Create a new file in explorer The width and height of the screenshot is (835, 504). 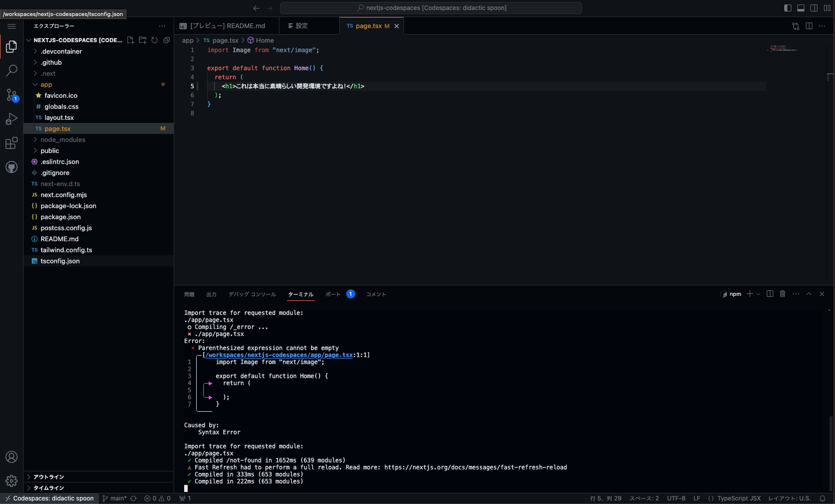pos(130,40)
